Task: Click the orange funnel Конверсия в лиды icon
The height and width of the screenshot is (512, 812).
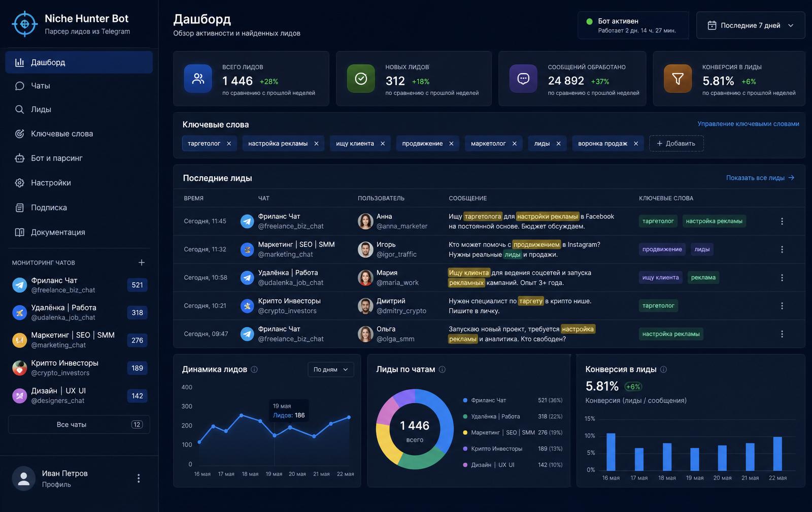Action: click(678, 78)
